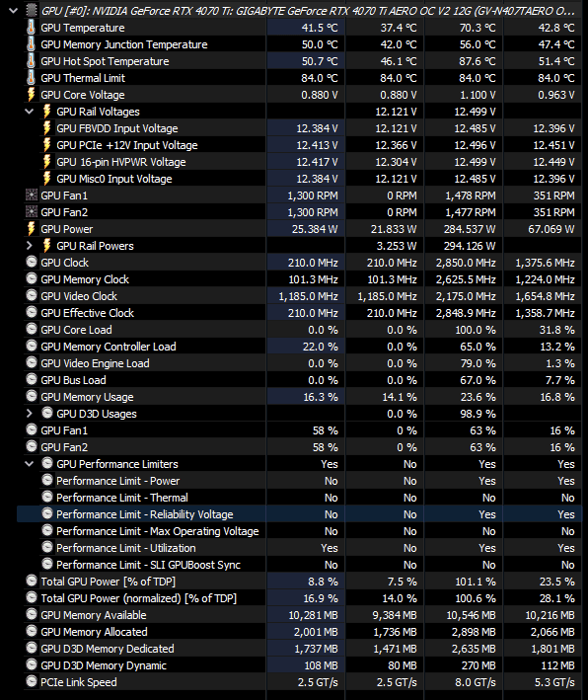The width and height of the screenshot is (588, 700).
Task: Select Performance Limit - Reliability Voltage row
Action: coord(299,514)
